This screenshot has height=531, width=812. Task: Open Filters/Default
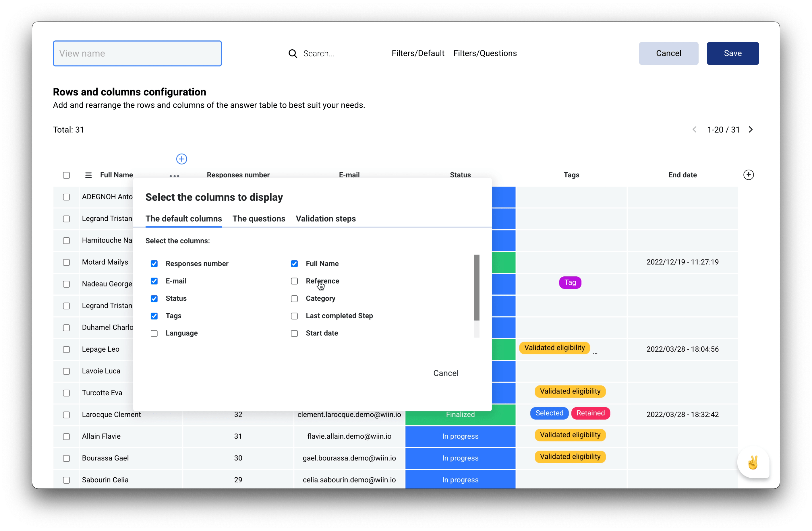point(418,53)
